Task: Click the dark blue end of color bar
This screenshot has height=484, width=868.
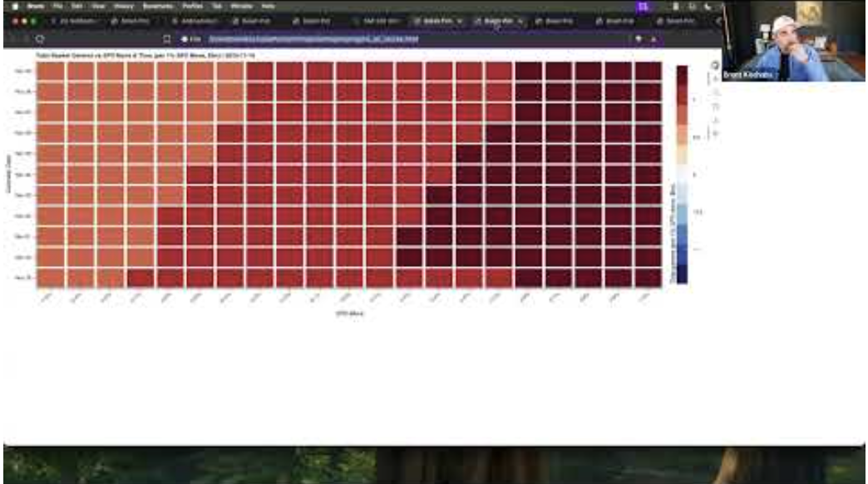Action: point(682,273)
